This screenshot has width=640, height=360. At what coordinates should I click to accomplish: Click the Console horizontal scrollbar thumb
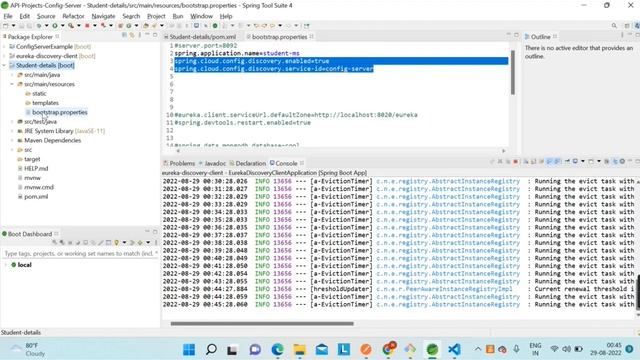pyautogui.click(x=262, y=324)
